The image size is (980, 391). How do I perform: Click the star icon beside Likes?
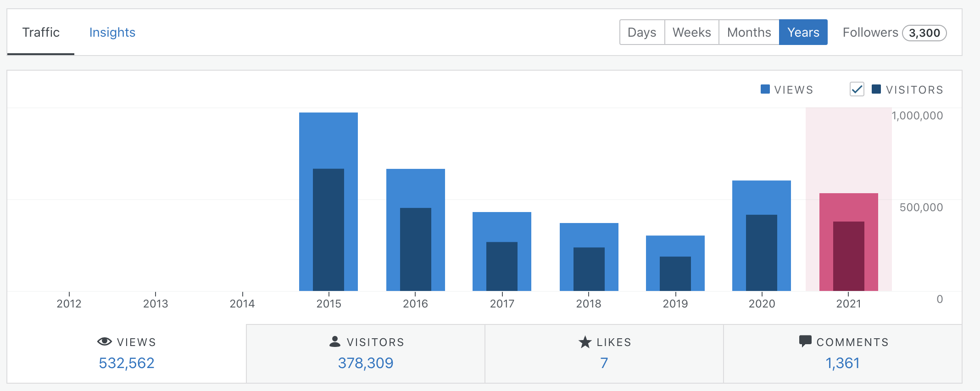click(585, 342)
